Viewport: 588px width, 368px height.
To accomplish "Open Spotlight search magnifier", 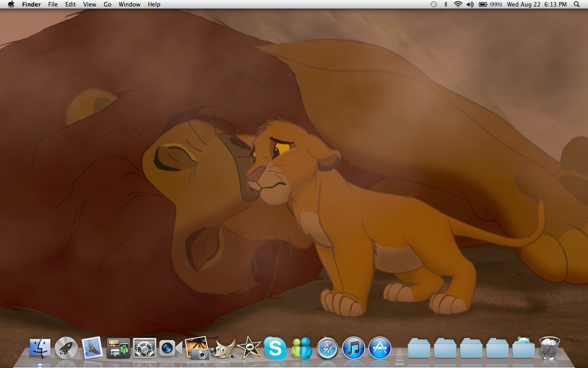I will (577, 4).
